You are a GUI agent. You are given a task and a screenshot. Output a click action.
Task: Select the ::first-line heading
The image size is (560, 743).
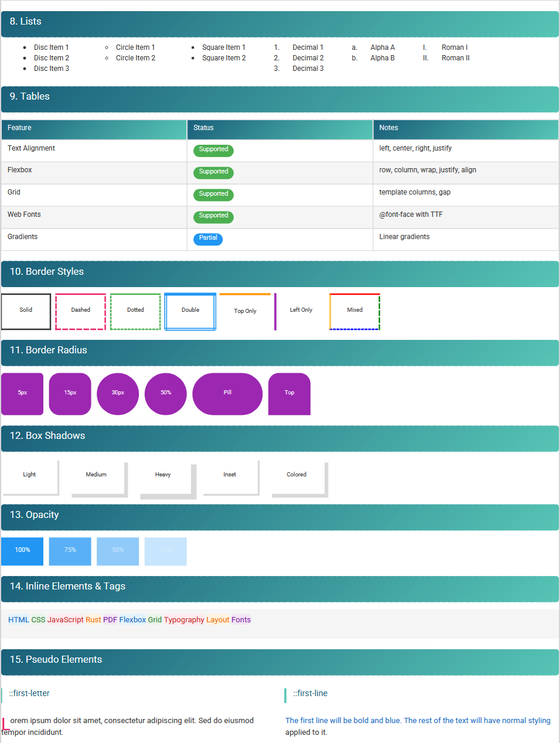coord(309,694)
